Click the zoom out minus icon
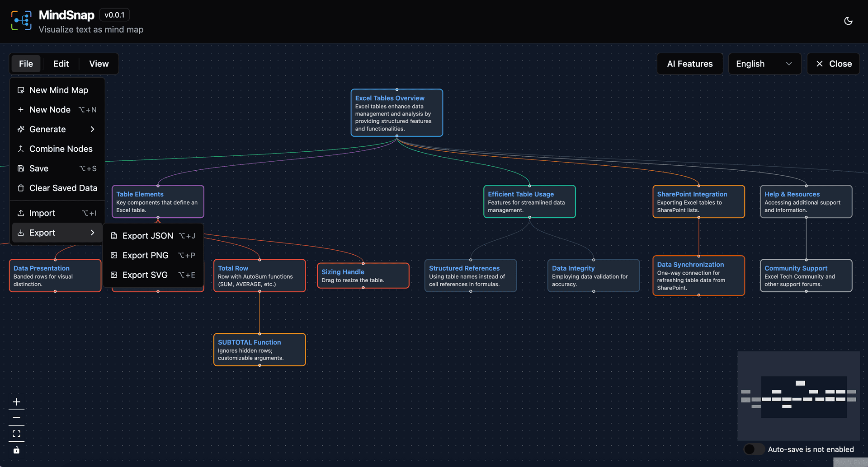 (16, 418)
